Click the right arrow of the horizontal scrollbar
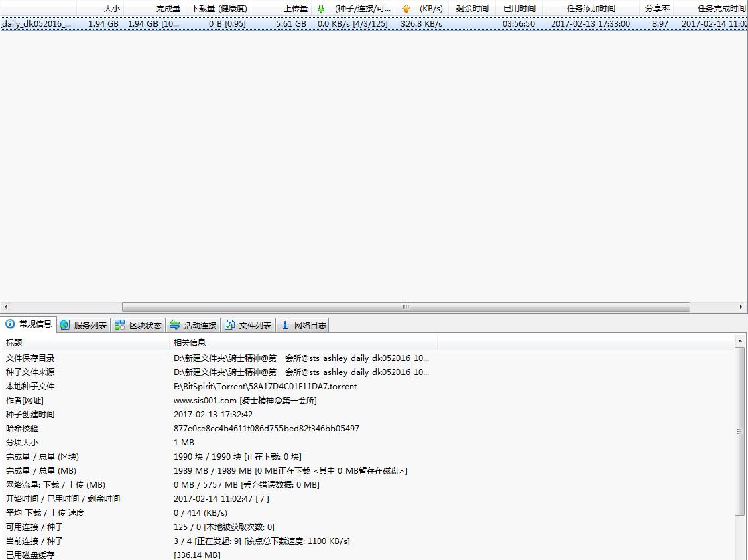 tap(743, 307)
